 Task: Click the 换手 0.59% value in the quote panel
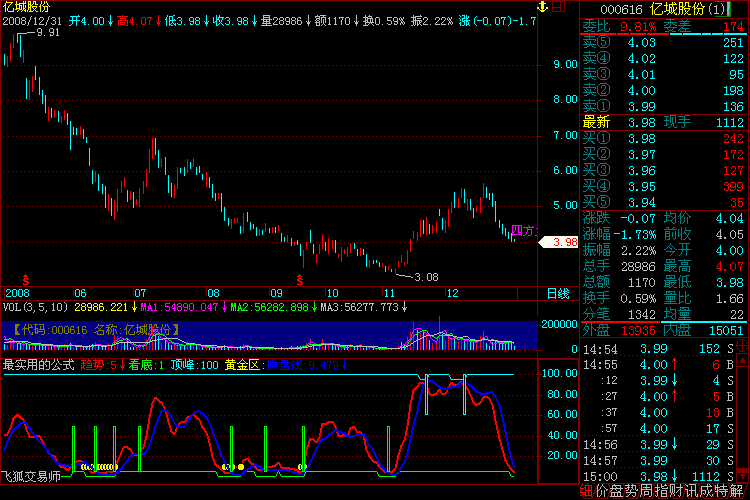(x=638, y=299)
